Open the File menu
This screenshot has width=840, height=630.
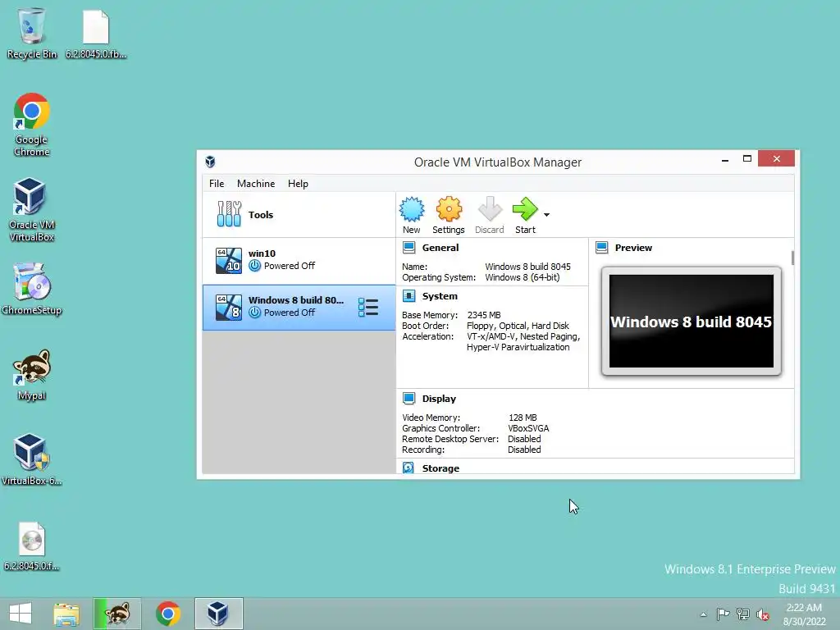217,183
